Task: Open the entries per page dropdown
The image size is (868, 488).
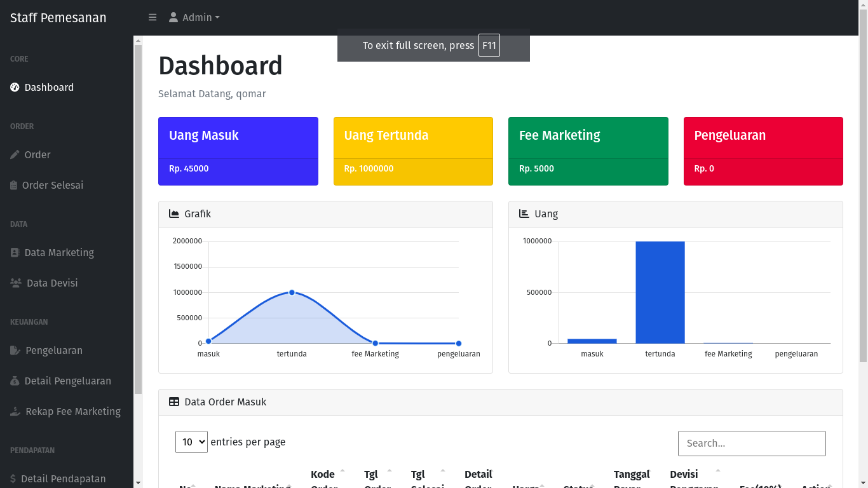Action: click(191, 442)
